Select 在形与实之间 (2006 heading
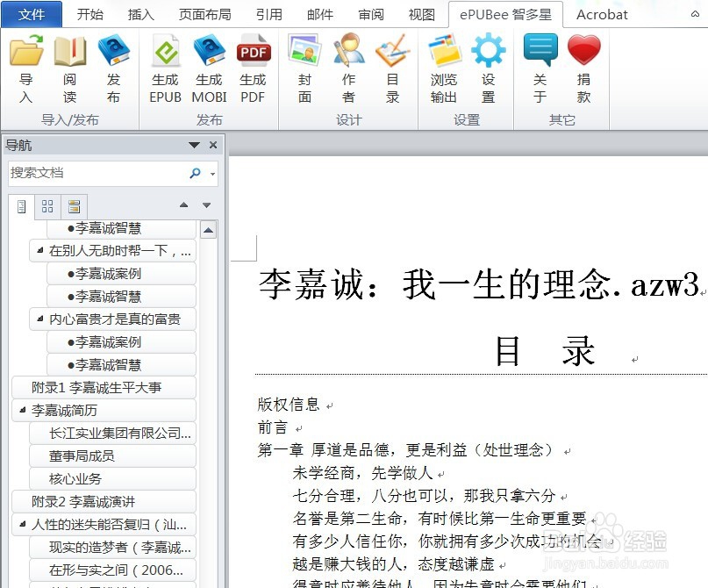Viewport: 708px width, 588px height. (x=113, y=570)
